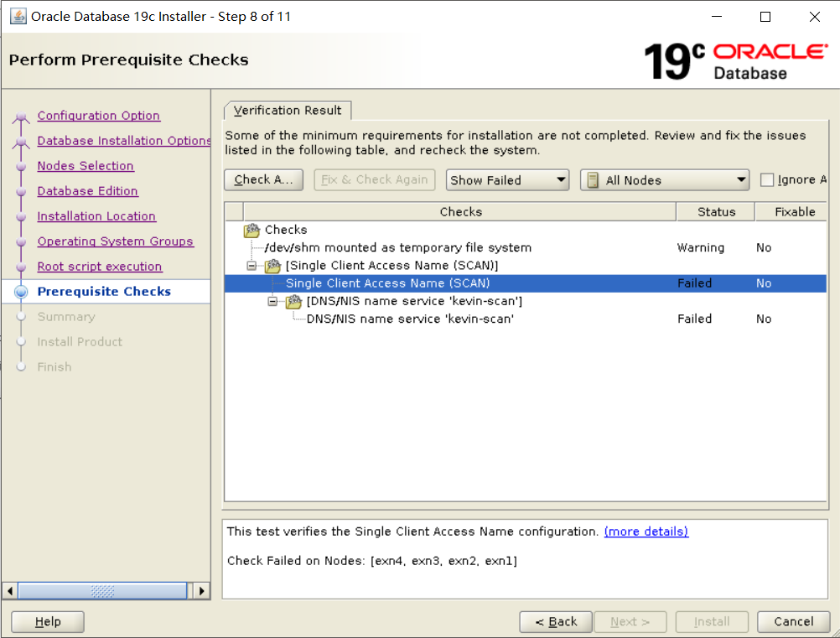The width and height of the screenshot is (840, 638).
Task: Click the Back button
Action: 556,622
